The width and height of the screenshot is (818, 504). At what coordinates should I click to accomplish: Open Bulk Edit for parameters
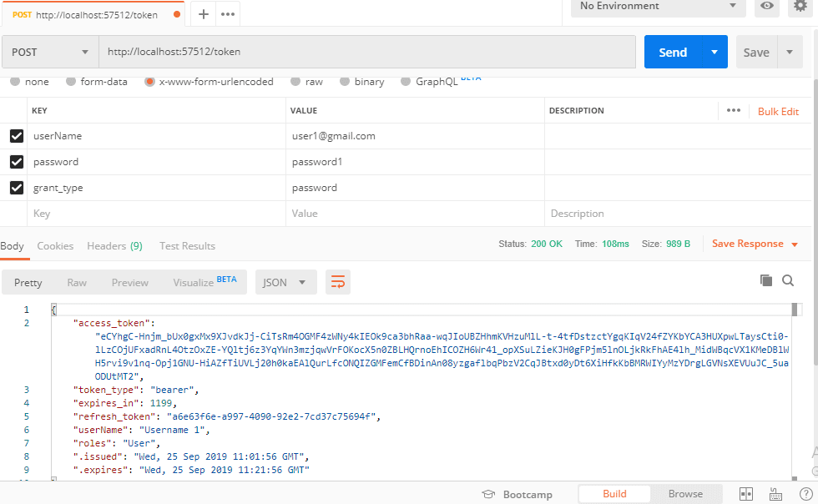click(779, 110)
